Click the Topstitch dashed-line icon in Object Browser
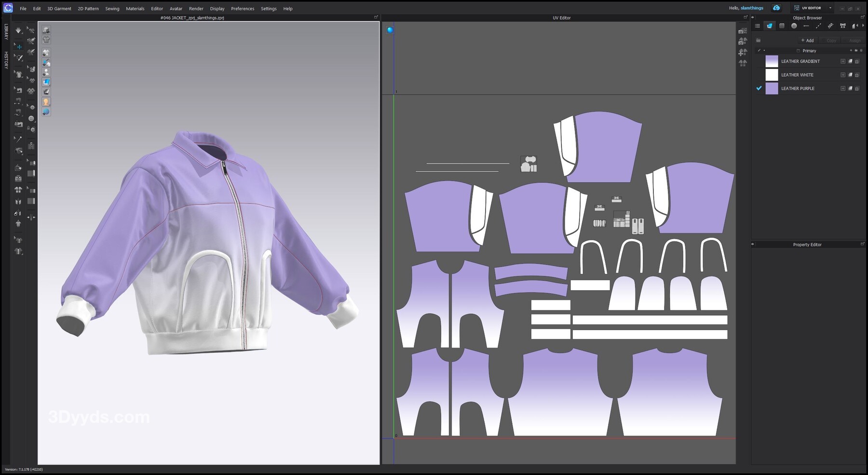The image size is (868, 475). point(818,26)
